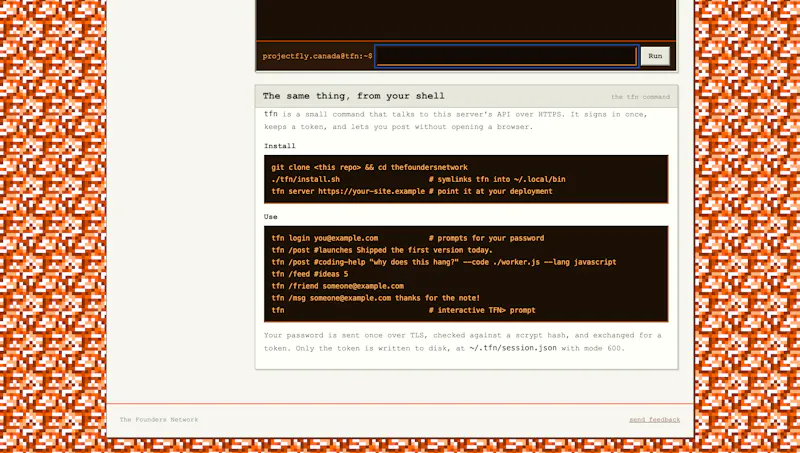Click the Use subheading

270,217
